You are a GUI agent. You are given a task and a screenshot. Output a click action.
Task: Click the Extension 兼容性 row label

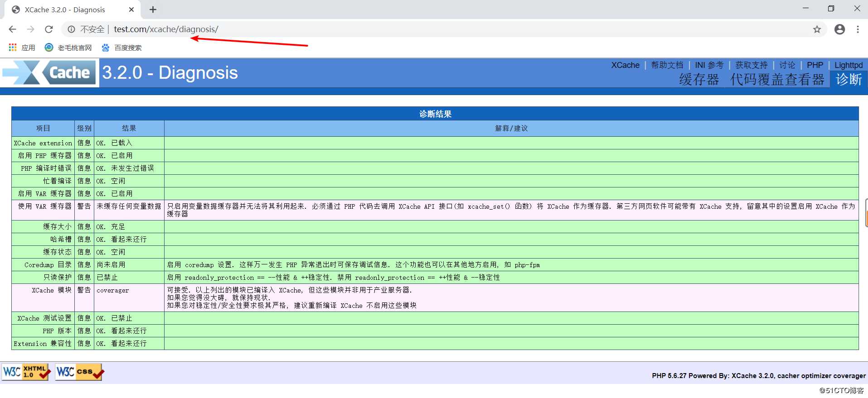[x=43, y=344]
